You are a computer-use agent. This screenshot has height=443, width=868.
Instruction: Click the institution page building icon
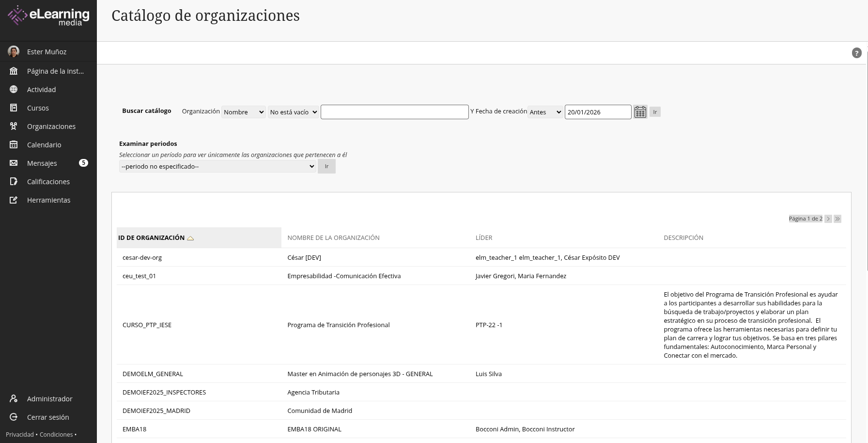[x=14, y=71]
